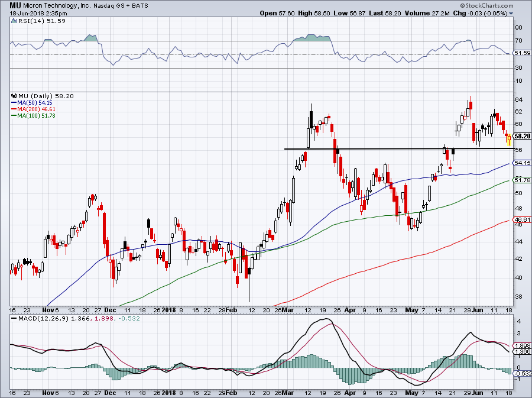Click the -0.532 histogram value in MACD legend
Image resolution: width=532 pixels, height=398 pixels.
point(129,319)
